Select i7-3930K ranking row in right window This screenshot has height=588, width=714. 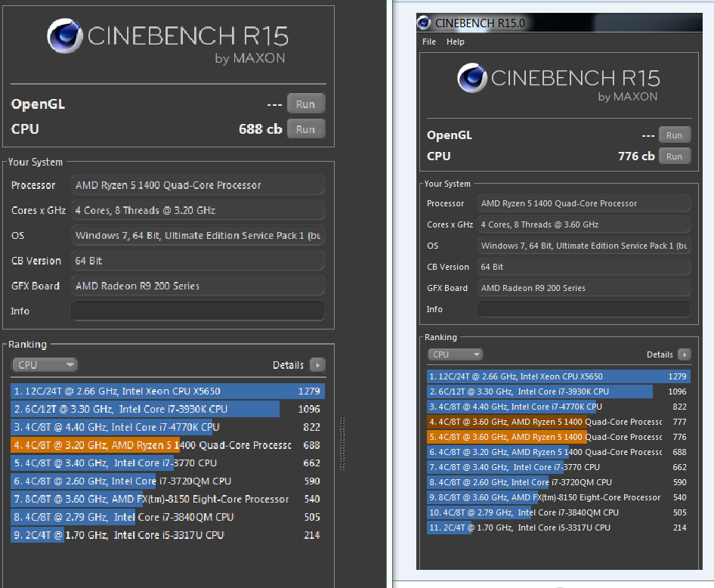(558, 391)
